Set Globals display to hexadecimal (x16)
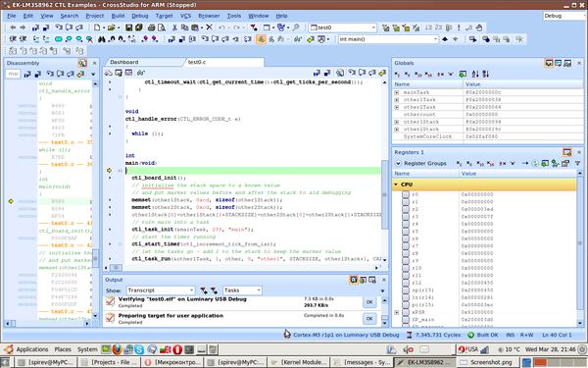588x368 pixels. click(428, 75)
